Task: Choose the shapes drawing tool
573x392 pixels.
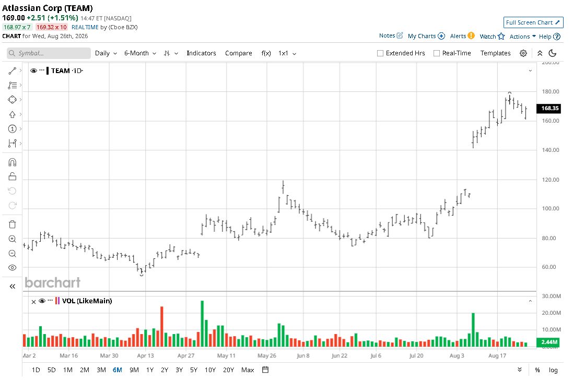Action: point(12,100)
